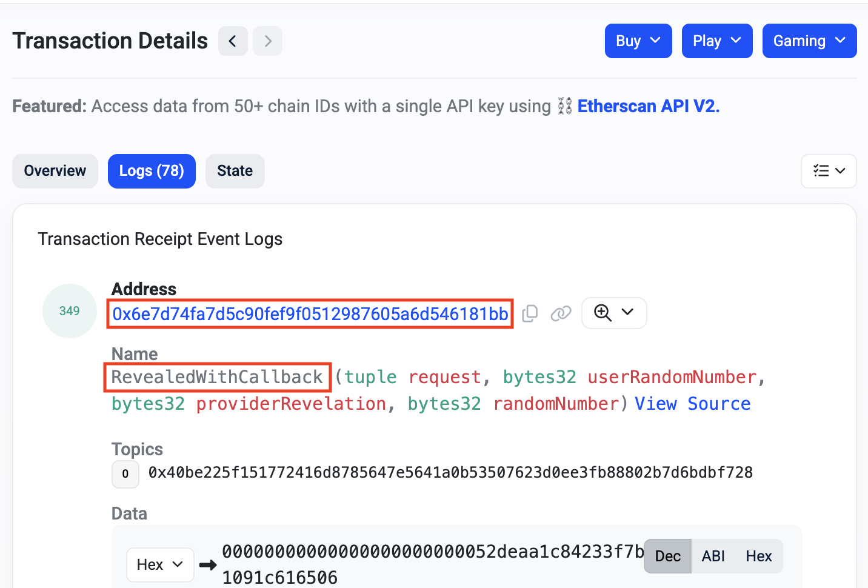868x588 pixels.
Task: Click the View Source link
Action: (x=692, y=404)
